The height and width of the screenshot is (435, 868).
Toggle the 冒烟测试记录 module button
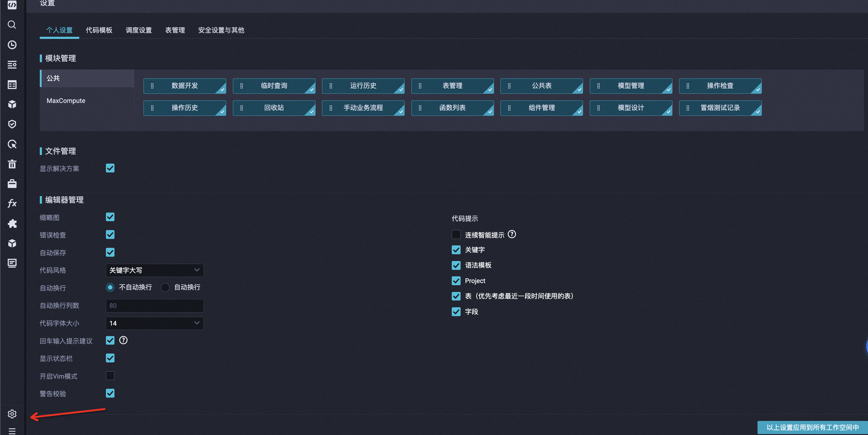(x=720, y=108)
